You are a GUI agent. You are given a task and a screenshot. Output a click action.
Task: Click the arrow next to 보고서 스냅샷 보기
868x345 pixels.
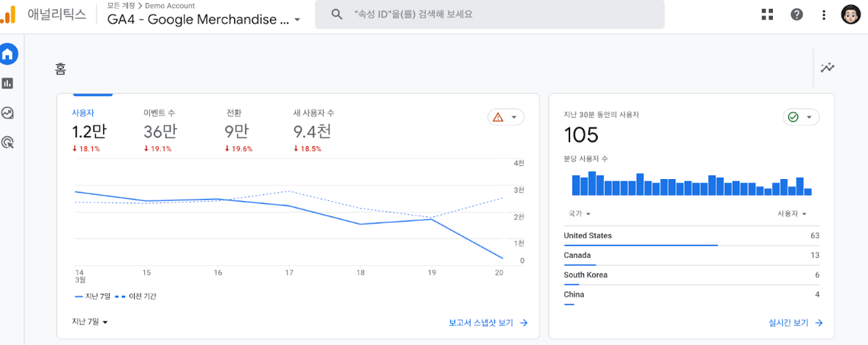(523, 323)
